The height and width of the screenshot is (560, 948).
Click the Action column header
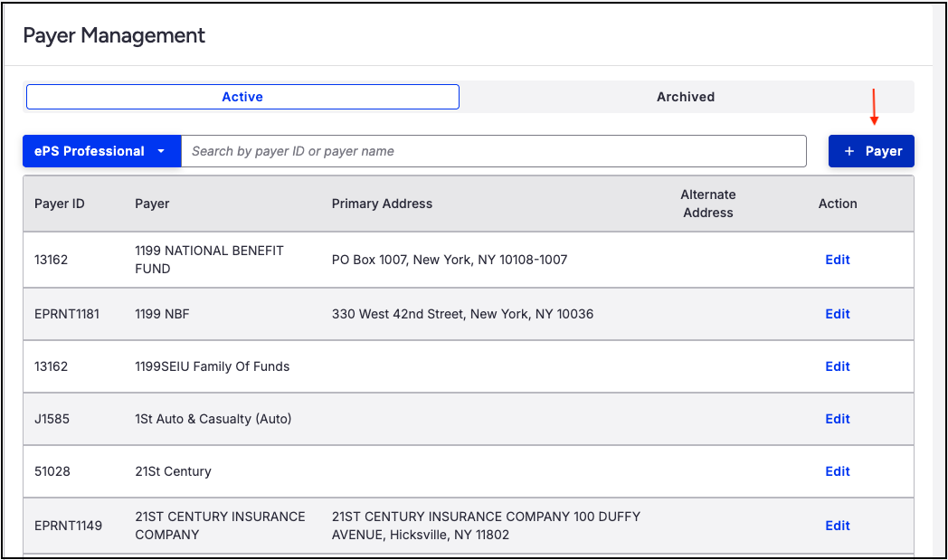[838, 204]
